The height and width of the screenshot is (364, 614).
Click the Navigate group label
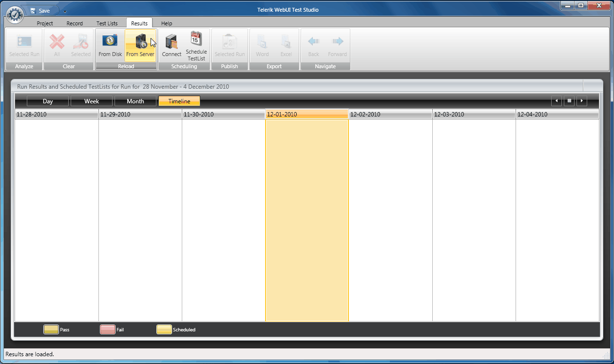point(325,66)
